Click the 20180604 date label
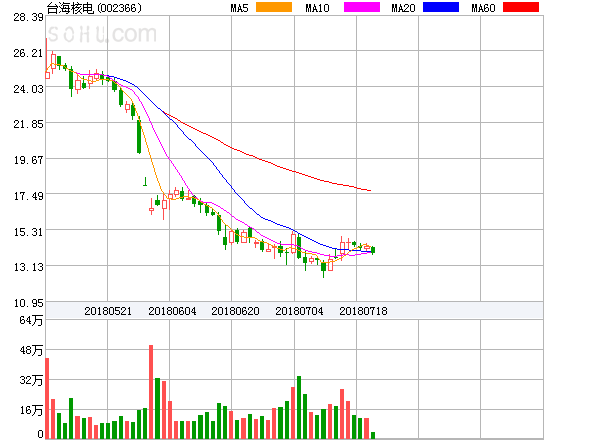The width and height of the screenshot is (600, 440). (172, 311)
